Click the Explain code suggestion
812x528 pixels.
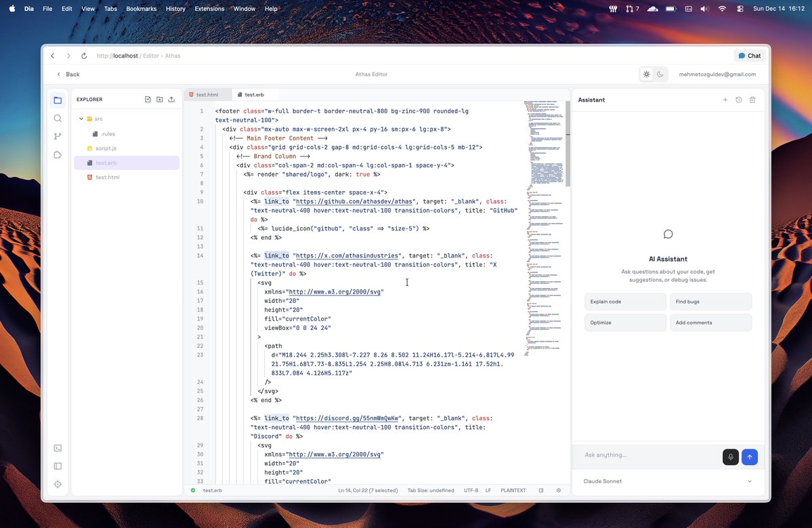[x=625, y=302]
